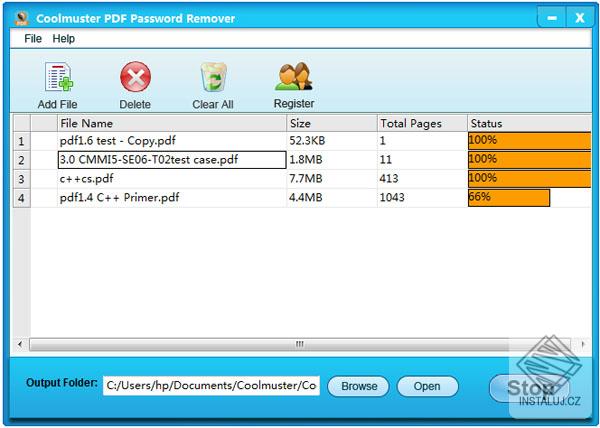The height and width of the screenshot is (428, 600).
Task: Click the Stop button
Action: tap(530, 388)
